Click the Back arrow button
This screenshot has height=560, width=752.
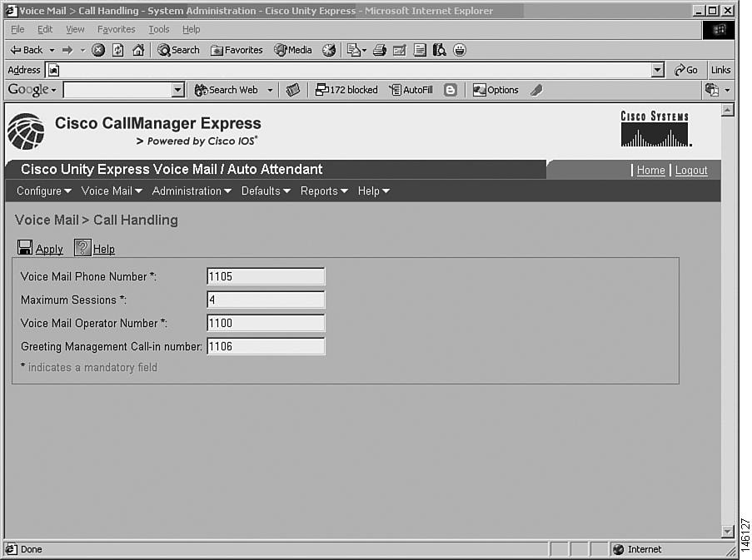coord(27,50)
